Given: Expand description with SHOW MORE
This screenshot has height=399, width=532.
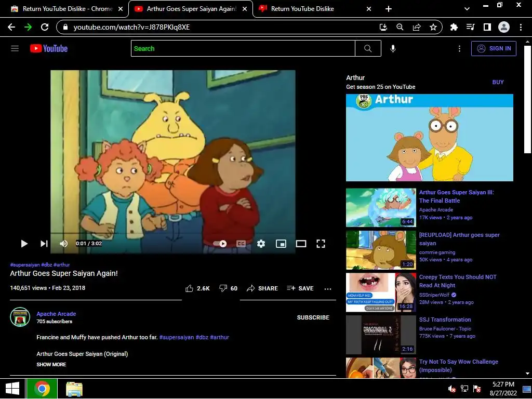Looking at the screenshot, I should [x=51, y=364].
